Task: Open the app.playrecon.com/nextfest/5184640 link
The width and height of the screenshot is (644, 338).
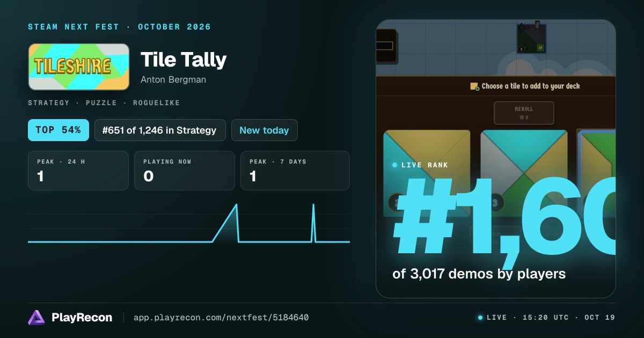Action: click(221, 318)
